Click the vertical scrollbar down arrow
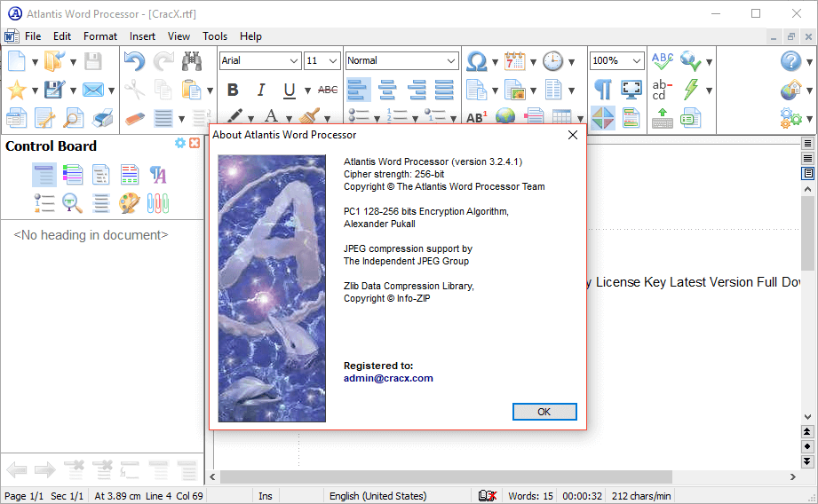818x504 pixels. point(807,417)
